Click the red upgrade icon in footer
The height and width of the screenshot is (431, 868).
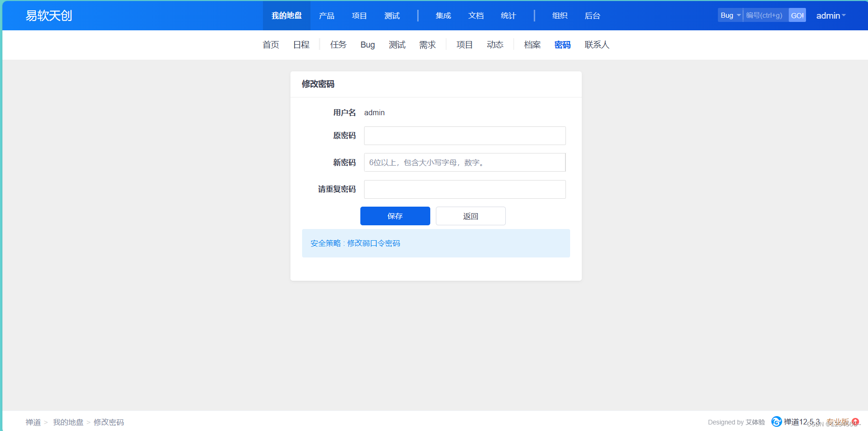click(x=855, y=422)
